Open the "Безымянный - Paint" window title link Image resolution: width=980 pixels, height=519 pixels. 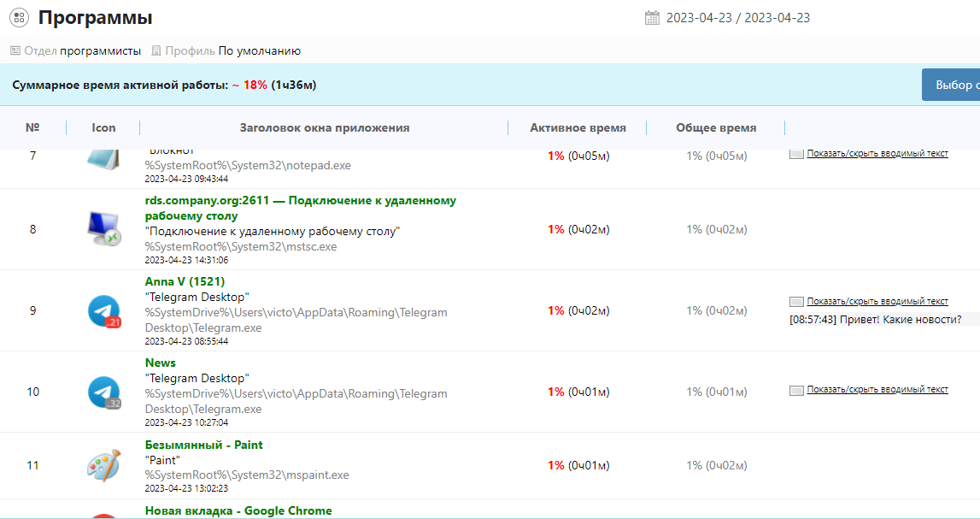203,445
